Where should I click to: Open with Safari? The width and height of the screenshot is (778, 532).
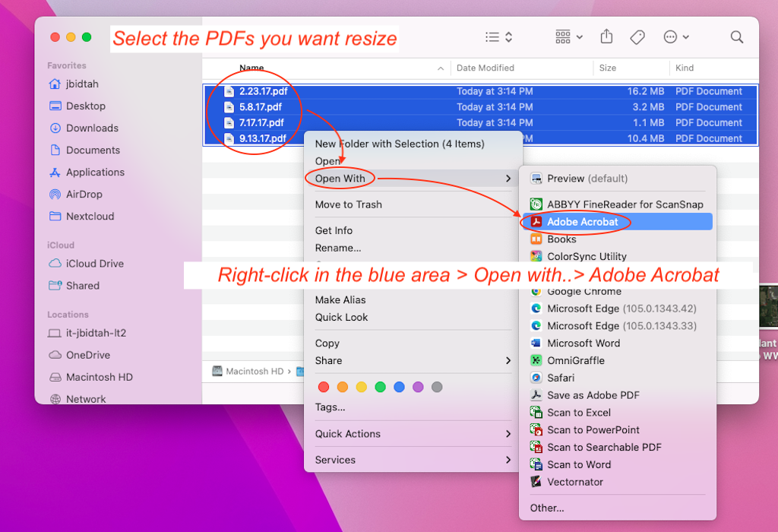coord(617,378)
